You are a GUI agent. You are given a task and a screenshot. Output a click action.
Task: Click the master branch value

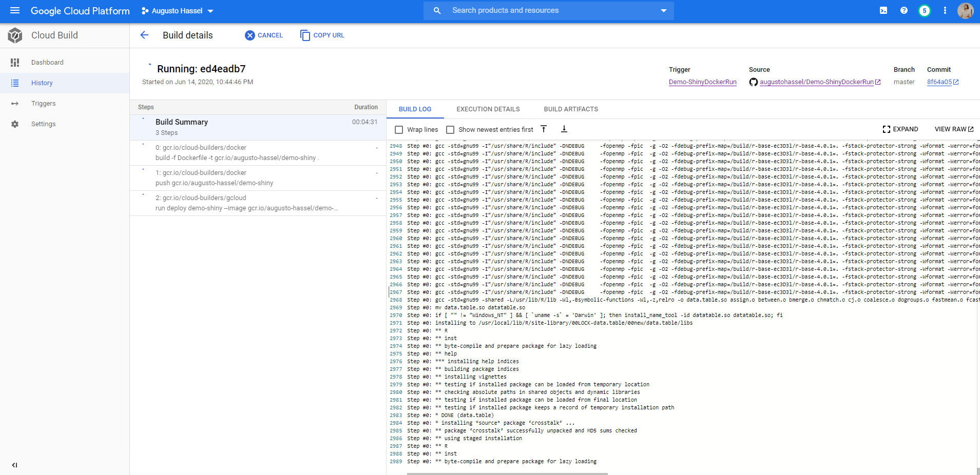click(904, 82)
